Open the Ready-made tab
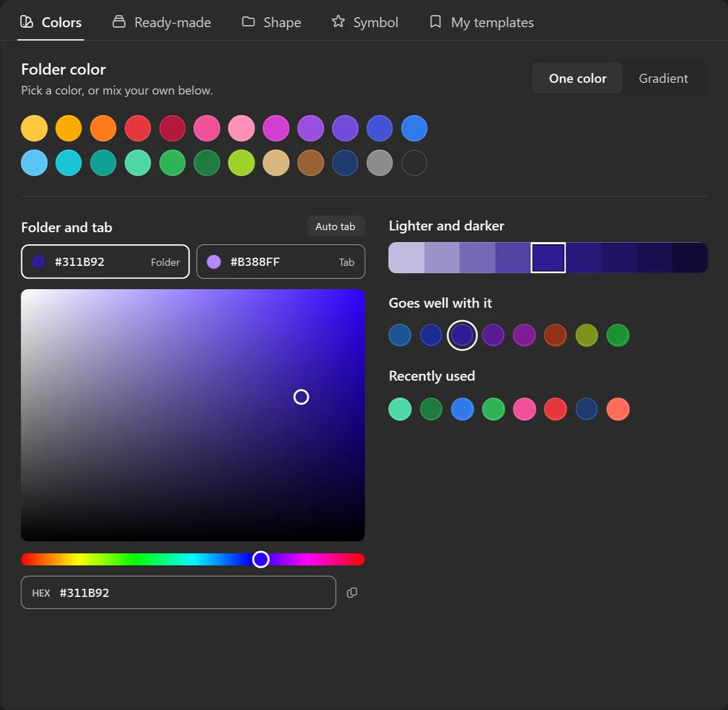The width and height of the screenshot is (728, 710). 161,22
